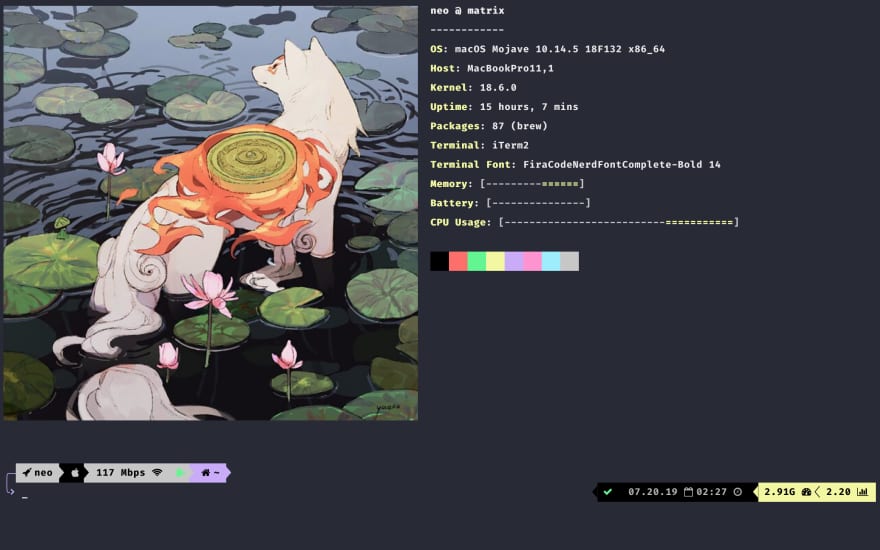
Task: Select the pink color block
Action: (532, 261)
